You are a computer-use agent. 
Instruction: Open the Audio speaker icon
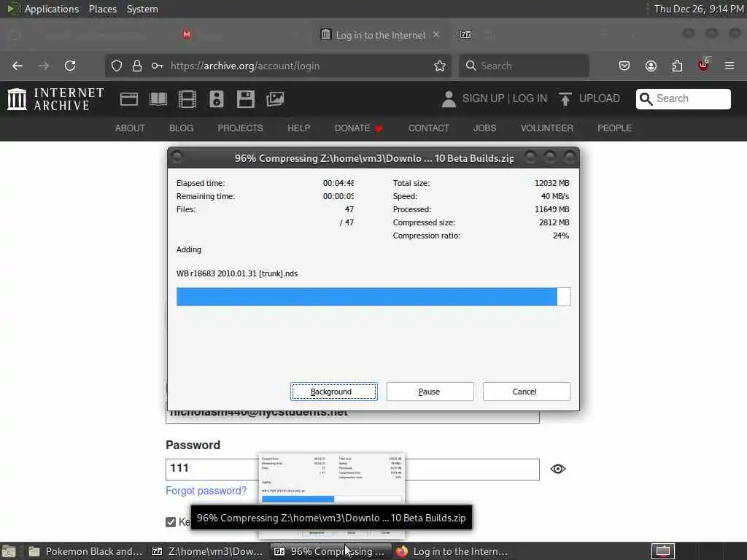(x=216, y=99)
